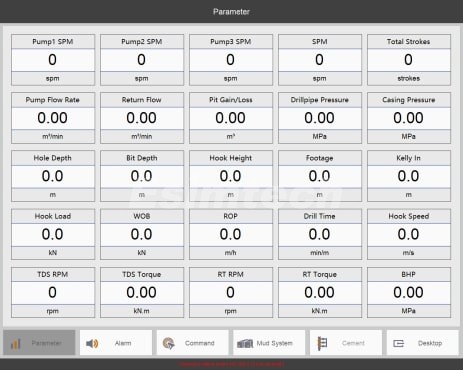
Task: Click the Pump Flow Rate value
Action: tap(53, 118)
